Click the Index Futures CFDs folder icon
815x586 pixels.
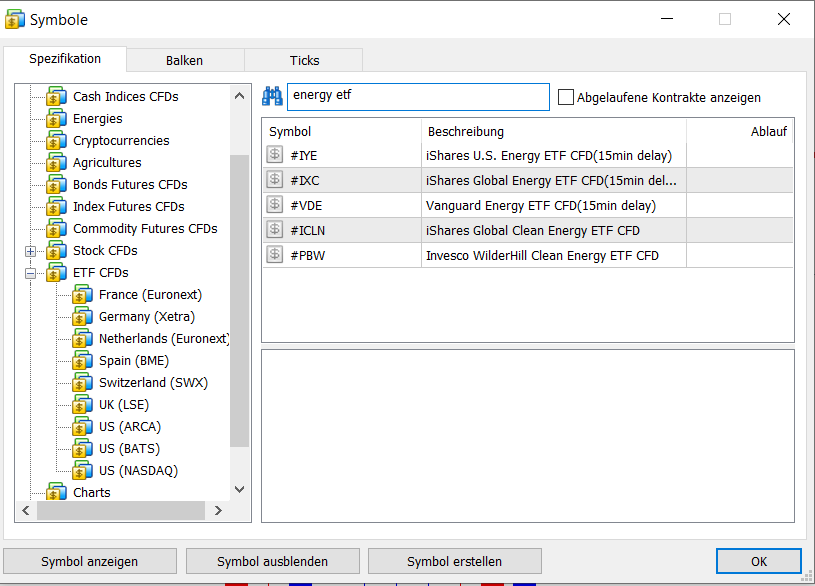[x=56, y=206]
